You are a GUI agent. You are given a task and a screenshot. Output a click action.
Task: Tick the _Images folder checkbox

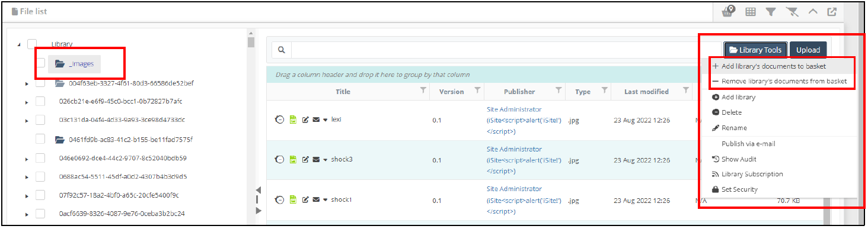coord(41,63)
